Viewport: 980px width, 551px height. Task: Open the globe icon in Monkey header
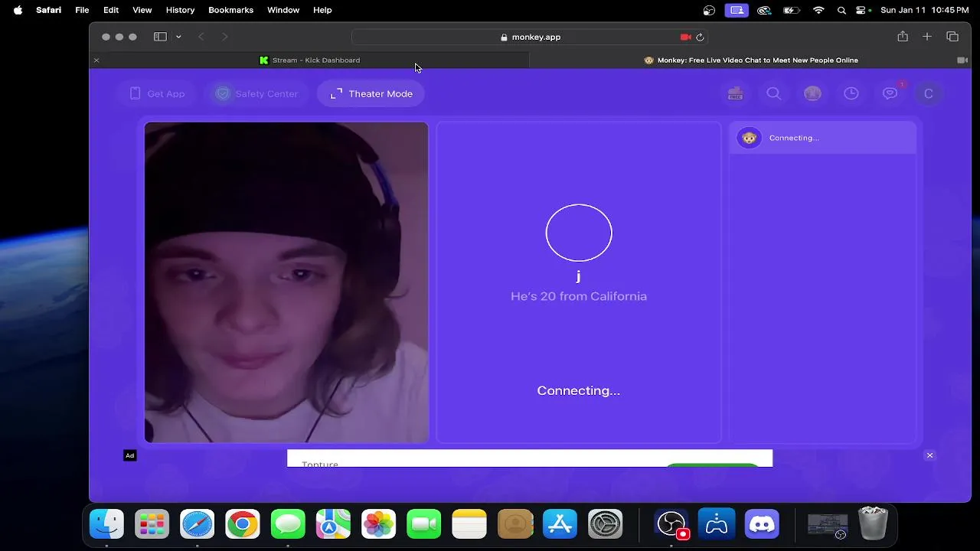(812, 93)
